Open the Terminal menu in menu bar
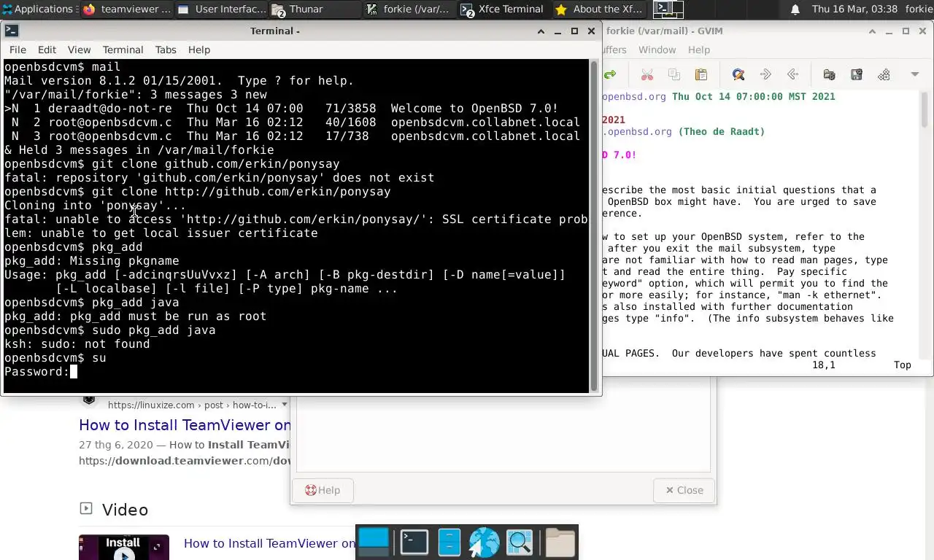The width and height of the screenshot is (934, 560). (x=123, y=50)
